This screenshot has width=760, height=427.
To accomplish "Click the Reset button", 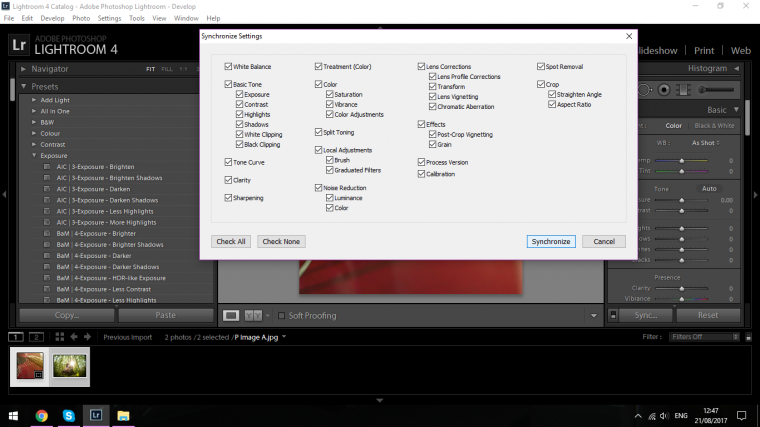I will 708,315.
